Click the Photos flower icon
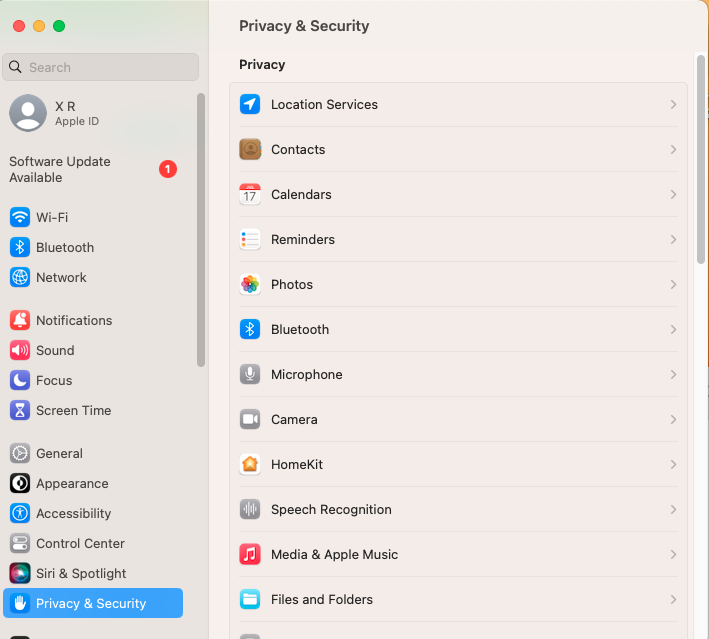 [x=250, y=284]
